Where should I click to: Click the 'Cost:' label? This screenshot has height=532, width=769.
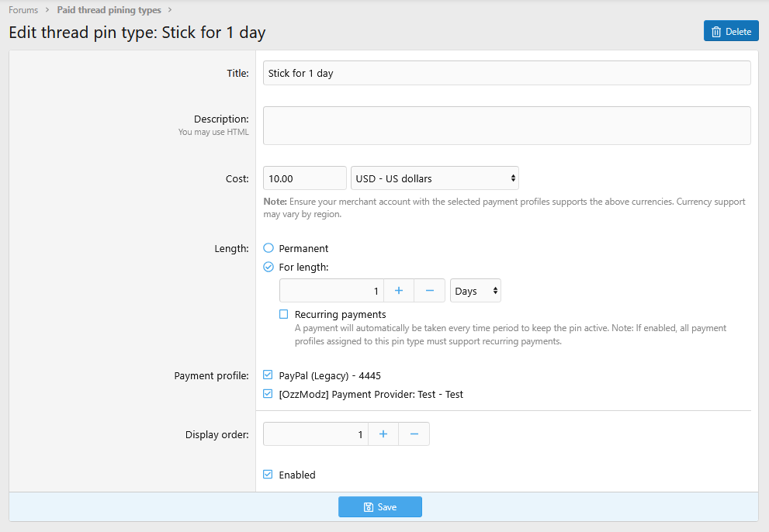[237, 179]
